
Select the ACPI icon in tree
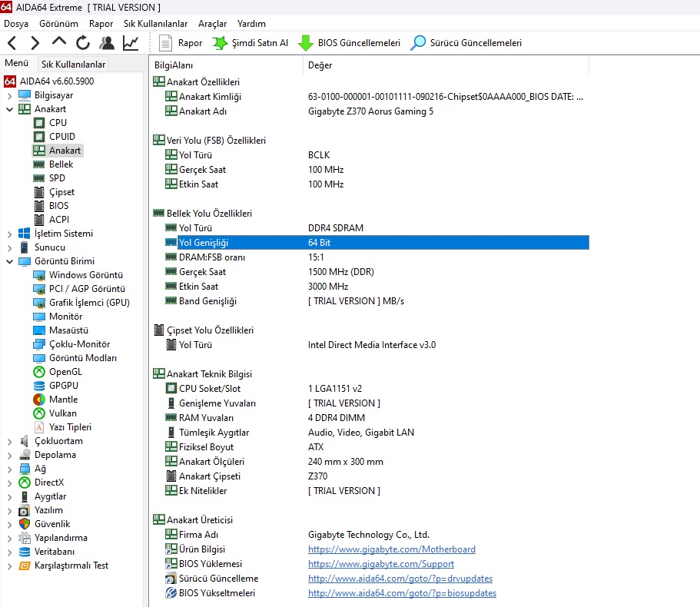(x=39, y=220)
